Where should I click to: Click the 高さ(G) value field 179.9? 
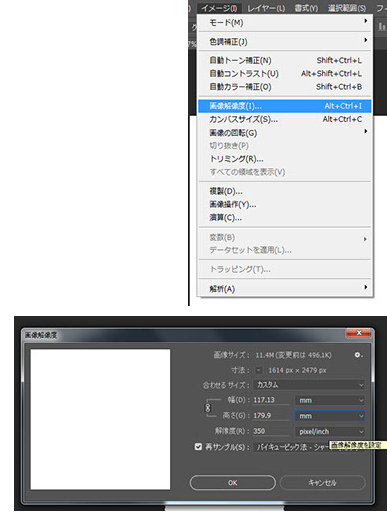point(271,415)
